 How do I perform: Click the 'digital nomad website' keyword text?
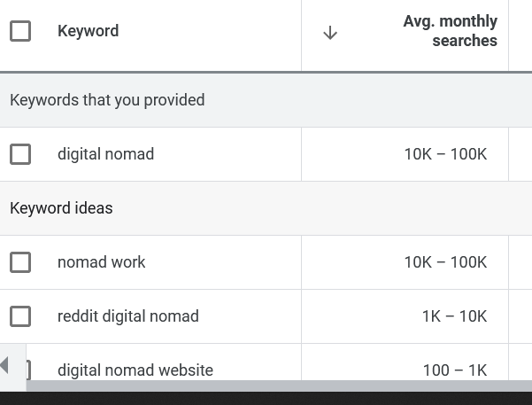[135, 370]
